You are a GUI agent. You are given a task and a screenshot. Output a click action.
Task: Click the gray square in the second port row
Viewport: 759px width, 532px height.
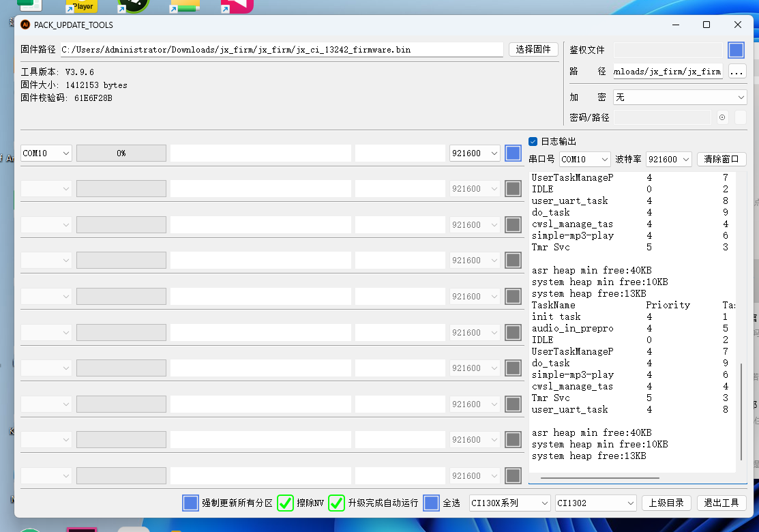pyautogui.click(x=513, y=189)
